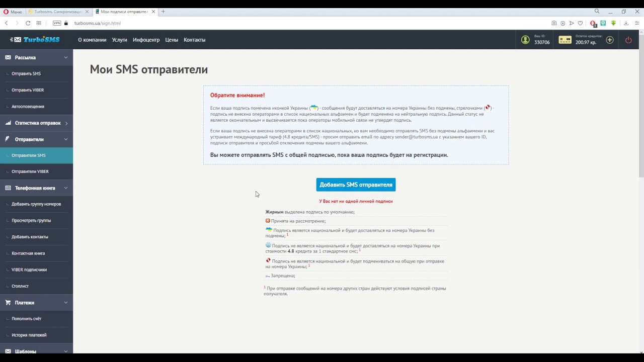This screenshot has height=362, width=644.
Task: Toggle the VPN badge in address bar
Action: tap(57, 23)
